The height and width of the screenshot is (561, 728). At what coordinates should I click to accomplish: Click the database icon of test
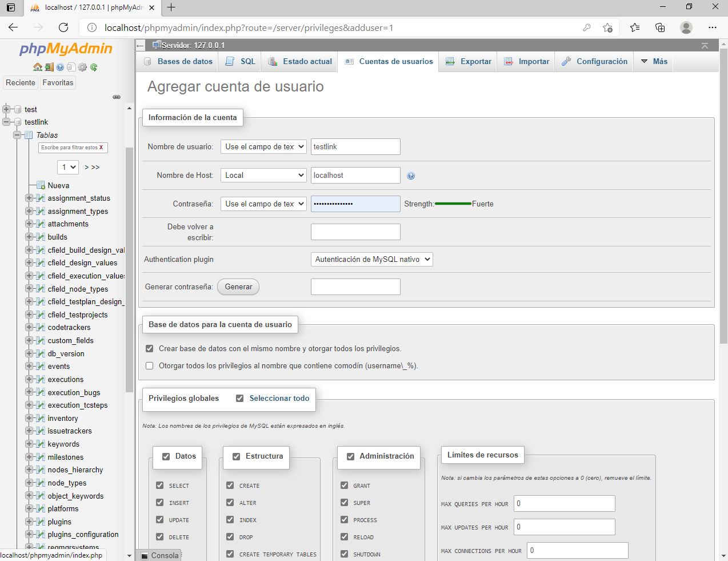pos(18,109)
